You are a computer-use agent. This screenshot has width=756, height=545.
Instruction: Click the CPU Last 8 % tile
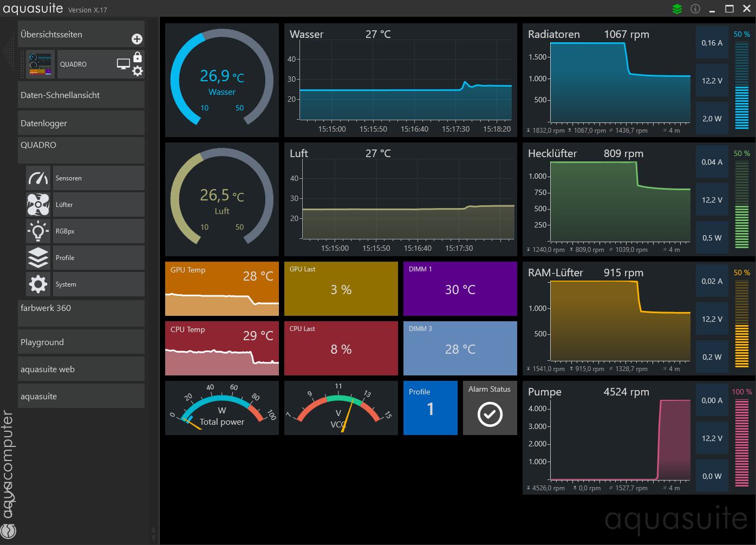341,348
